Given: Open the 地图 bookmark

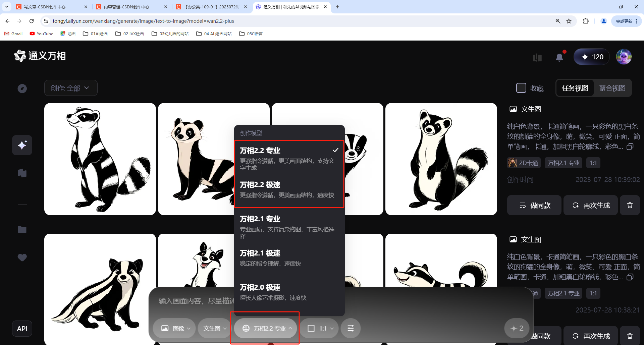Looking at the screenshot, I should (x=68, y=34).
